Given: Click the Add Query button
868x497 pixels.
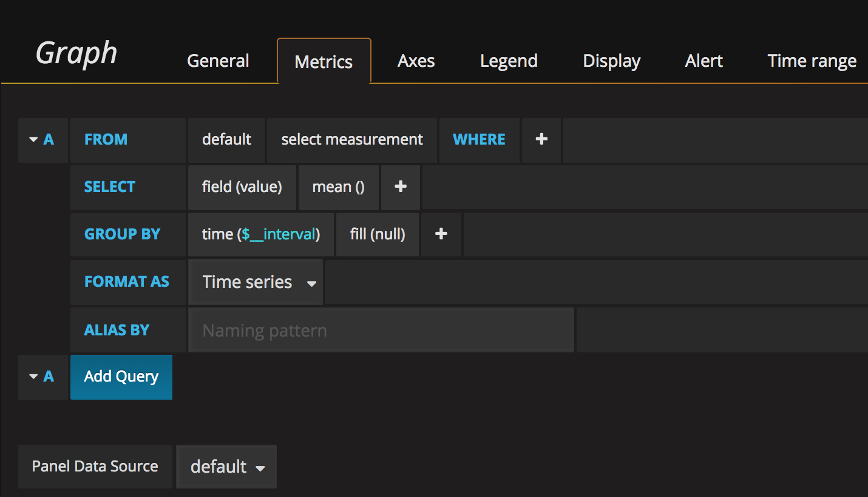Looking at the screenshot, I should 121,377.
